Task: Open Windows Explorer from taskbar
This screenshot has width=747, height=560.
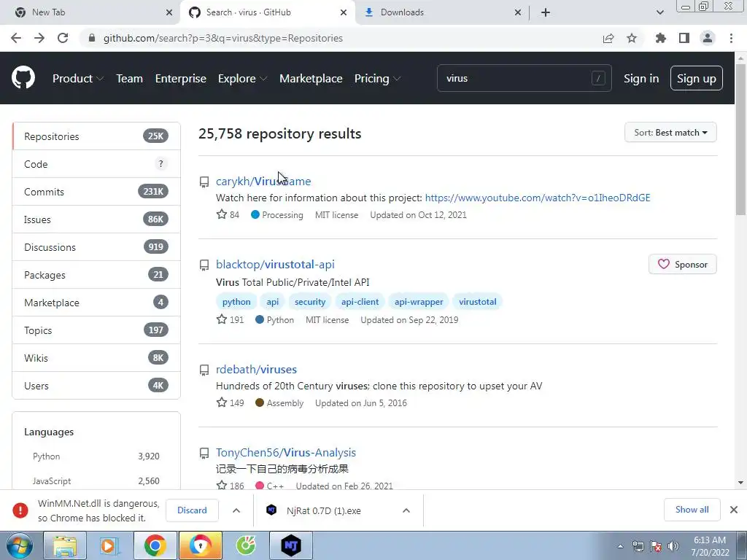Action: pos(65,545)
